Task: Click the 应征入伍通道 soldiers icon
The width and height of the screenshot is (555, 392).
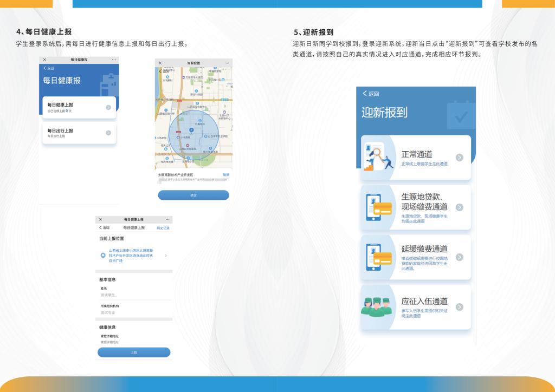Action: pos(376,307)
